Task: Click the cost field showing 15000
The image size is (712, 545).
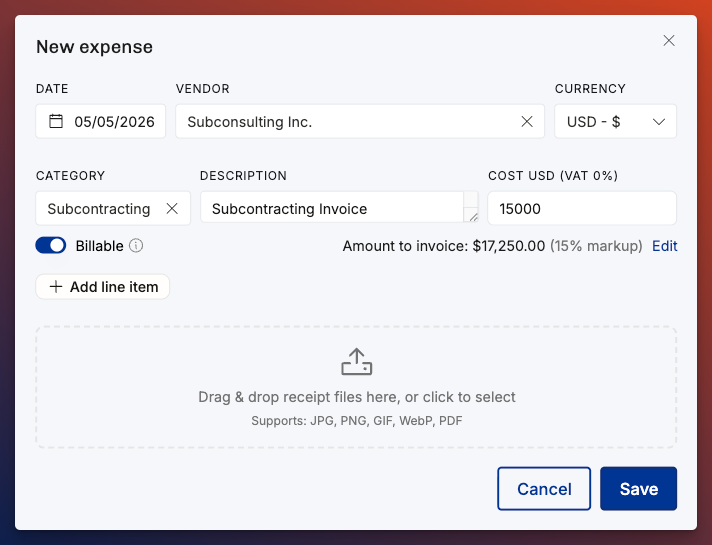Action: point(582,208)
